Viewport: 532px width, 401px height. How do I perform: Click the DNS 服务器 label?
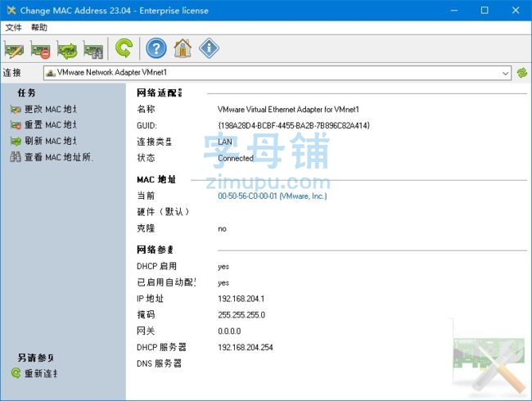click(159, 363)
